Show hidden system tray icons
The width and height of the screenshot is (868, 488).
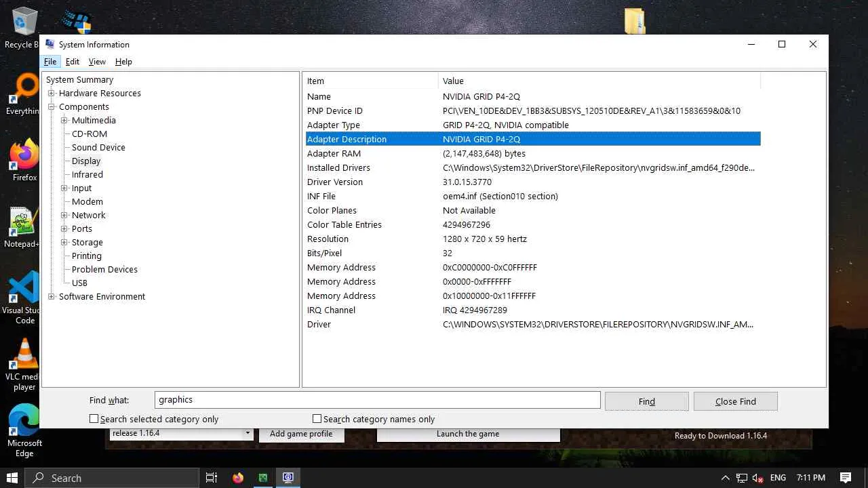pyautogui.click(x=726, y=478)
